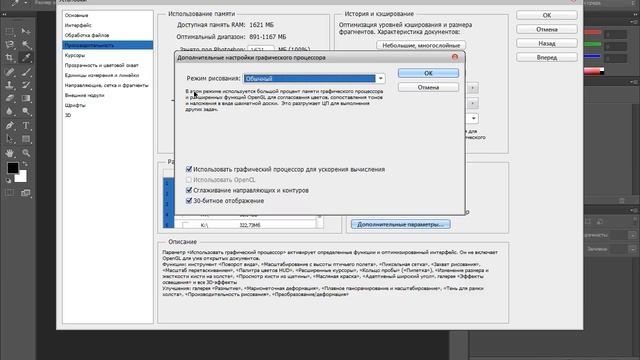Click the green channel slider in Color panel
640x360 pixels.
pyautogui.click(x=593, y=44)
